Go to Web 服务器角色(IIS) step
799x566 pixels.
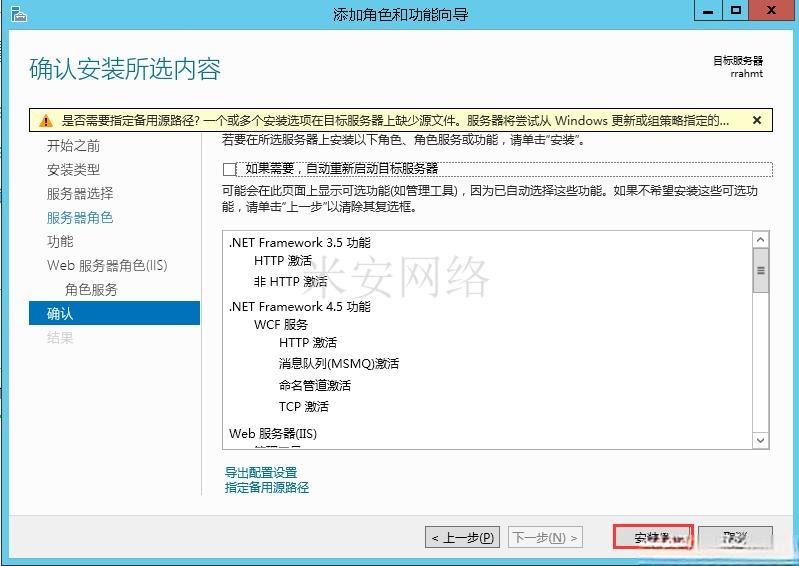108,265
